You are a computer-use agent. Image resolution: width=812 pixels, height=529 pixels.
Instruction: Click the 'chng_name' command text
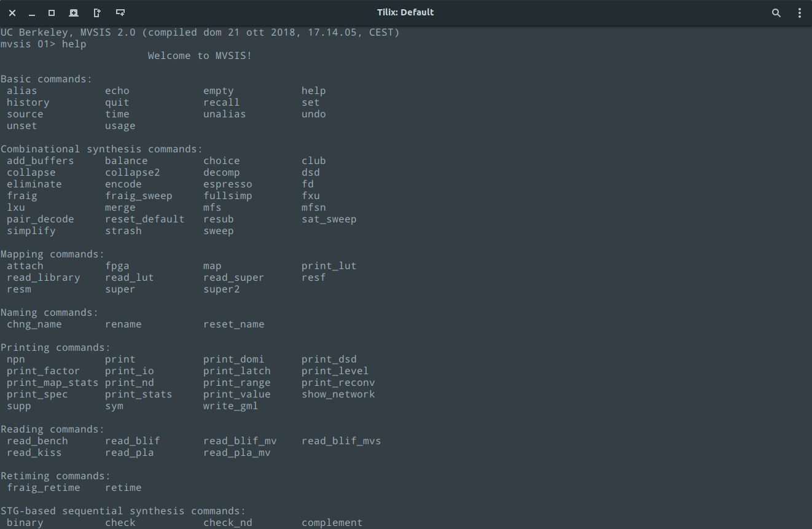point(34,324)
